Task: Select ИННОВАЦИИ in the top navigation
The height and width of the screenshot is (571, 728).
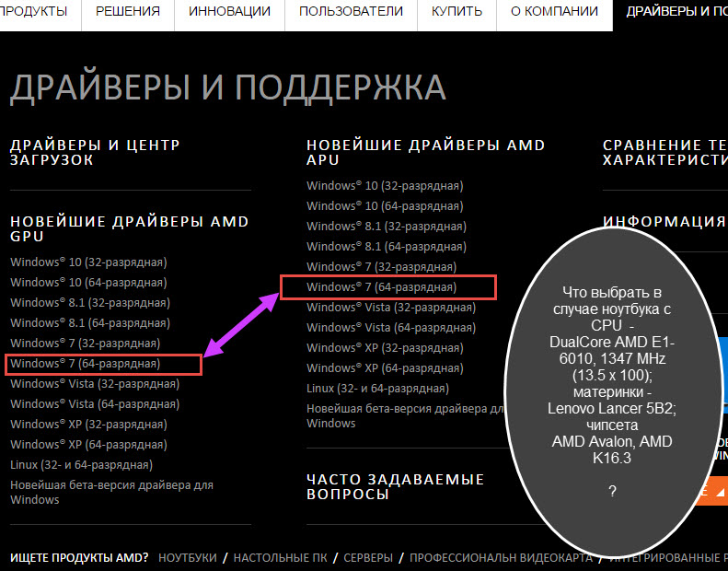Action: pyautogui.click(x=229, y=12)
